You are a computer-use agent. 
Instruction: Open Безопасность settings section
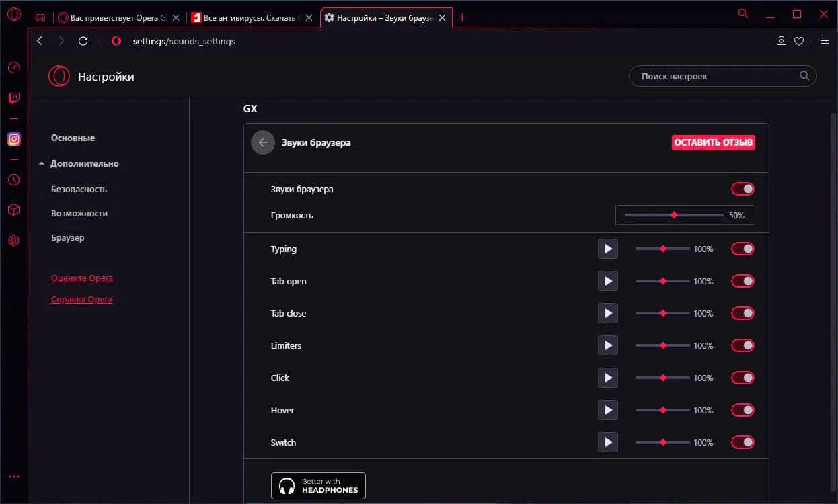pyautogui.click(x=79, y=189)
